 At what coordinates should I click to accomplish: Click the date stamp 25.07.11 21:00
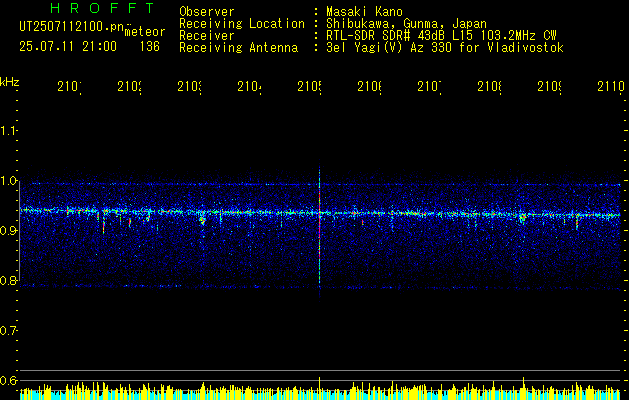68,47
